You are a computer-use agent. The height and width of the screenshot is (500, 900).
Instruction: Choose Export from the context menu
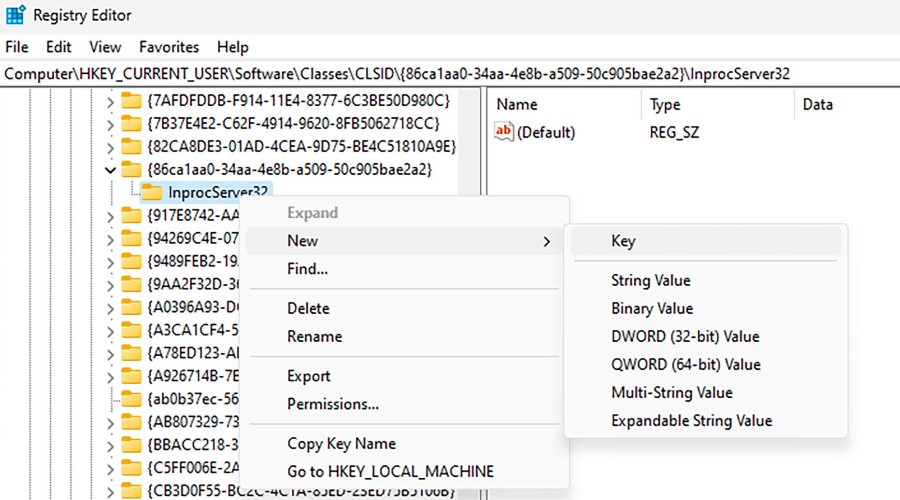405,376
